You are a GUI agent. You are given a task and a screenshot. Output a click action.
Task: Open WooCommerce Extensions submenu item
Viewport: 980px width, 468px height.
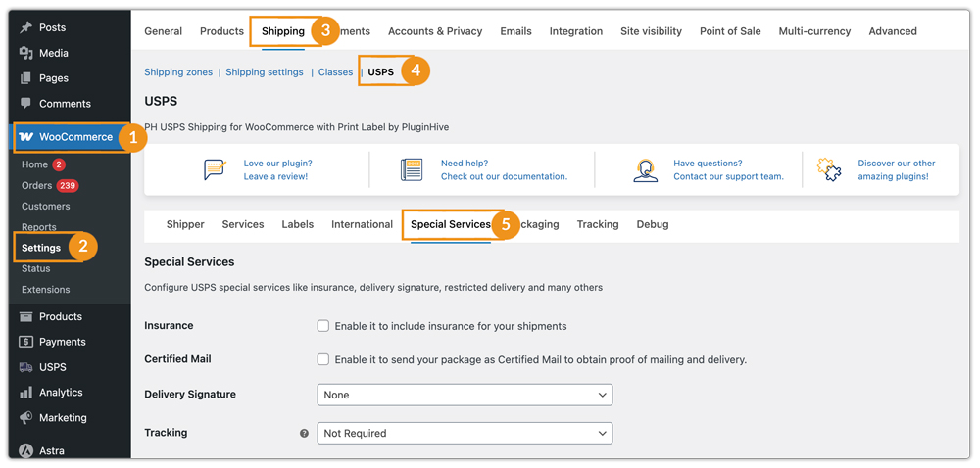point(46,290)
